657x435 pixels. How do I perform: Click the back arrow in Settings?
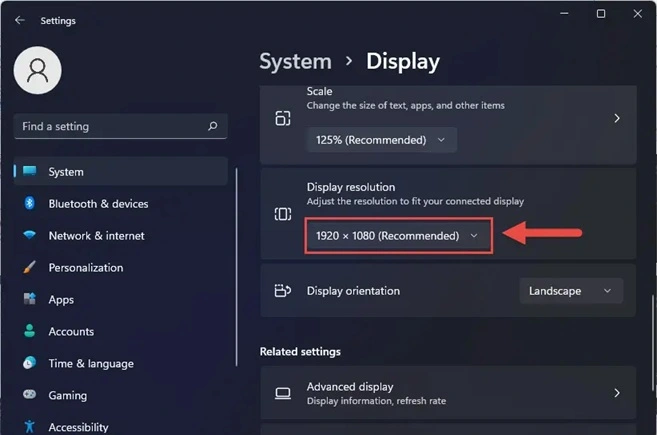(x=20, y=20)
